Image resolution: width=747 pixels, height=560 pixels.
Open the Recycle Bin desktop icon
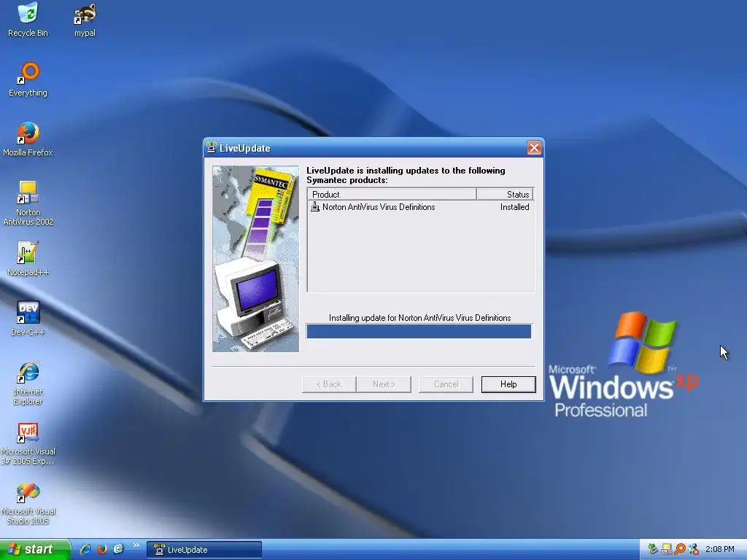28,19
